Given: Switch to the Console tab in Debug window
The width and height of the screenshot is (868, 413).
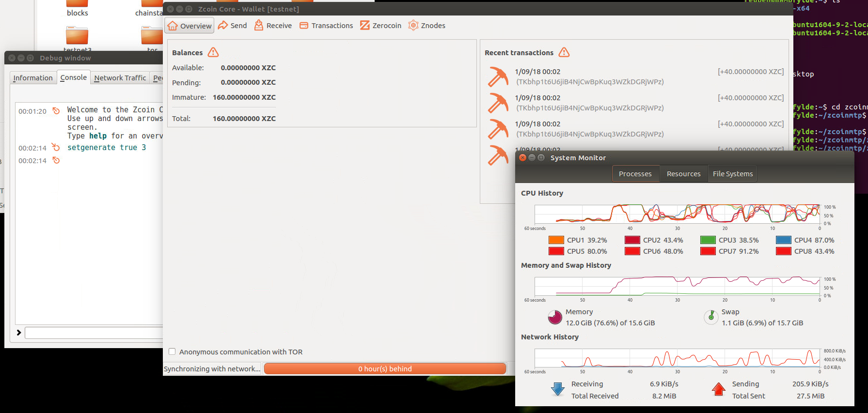Looking at the screenshot, I should (74, 77).
